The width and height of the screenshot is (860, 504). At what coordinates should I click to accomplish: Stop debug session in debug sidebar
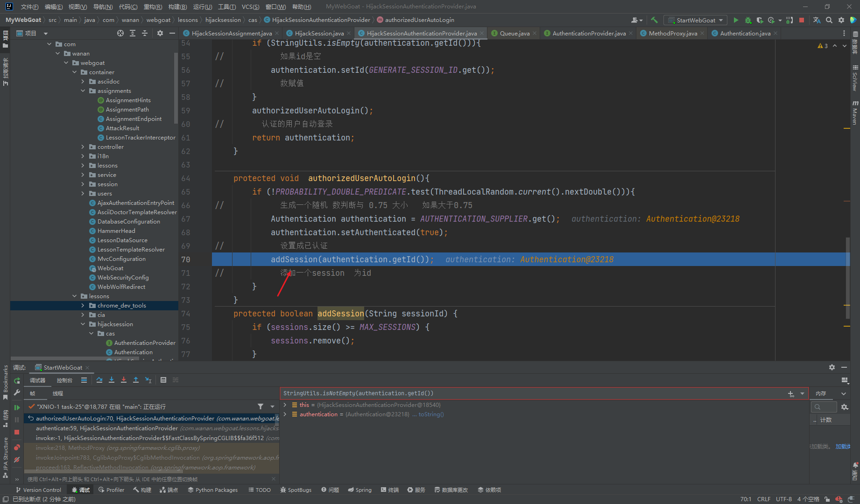[x=17, y=433]
